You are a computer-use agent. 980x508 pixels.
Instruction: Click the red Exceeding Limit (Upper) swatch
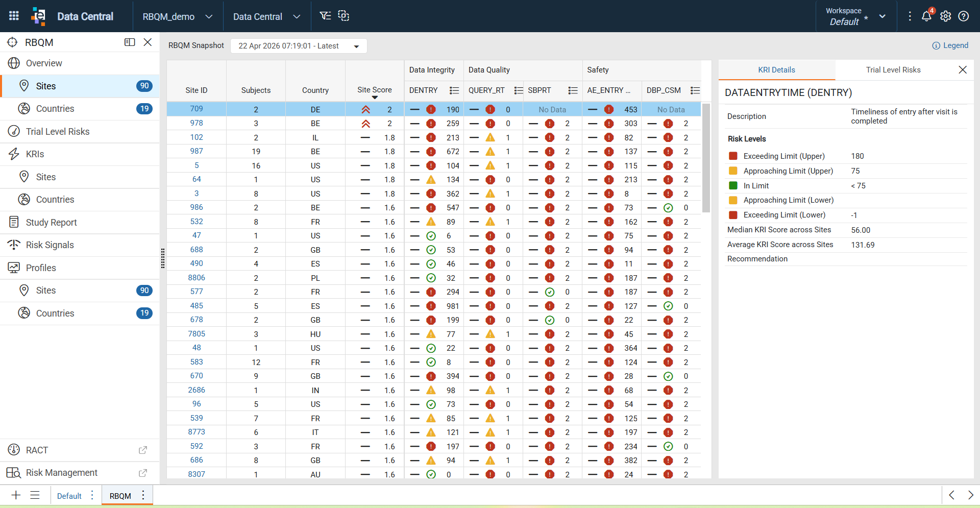tap(733, 156)
